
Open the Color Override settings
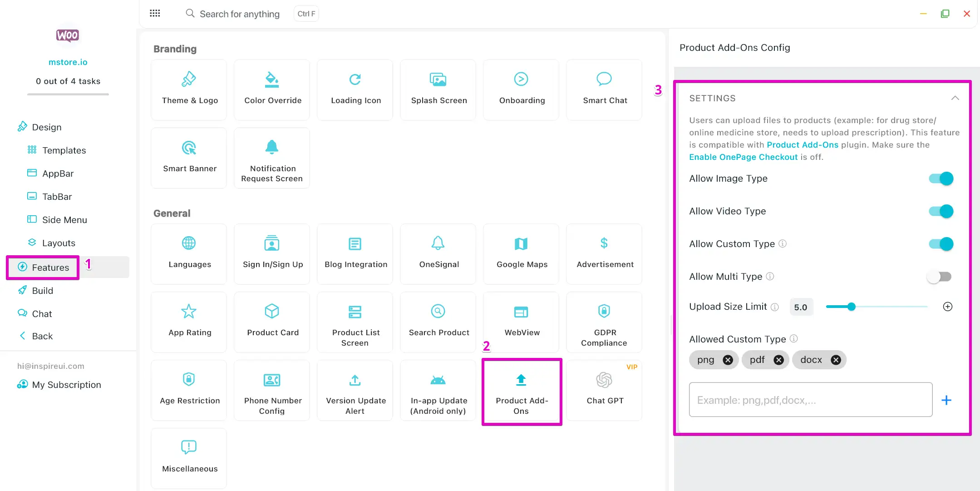(x=272, y=89)
